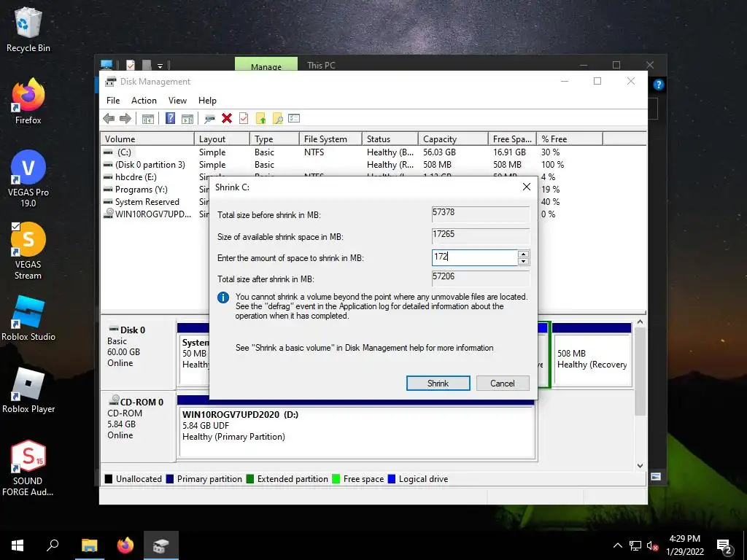This screenshot has height=560, width=747.
Task: Open the Windows Start button
Action: 18,545
